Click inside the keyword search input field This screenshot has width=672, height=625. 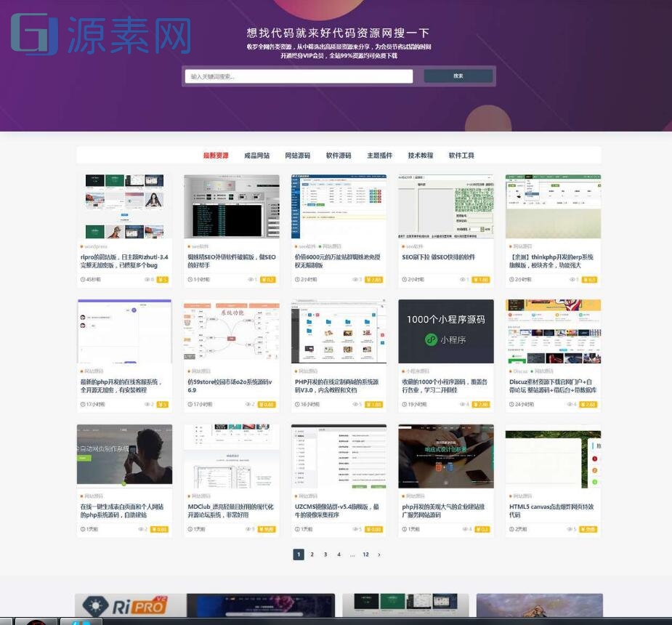298,76
